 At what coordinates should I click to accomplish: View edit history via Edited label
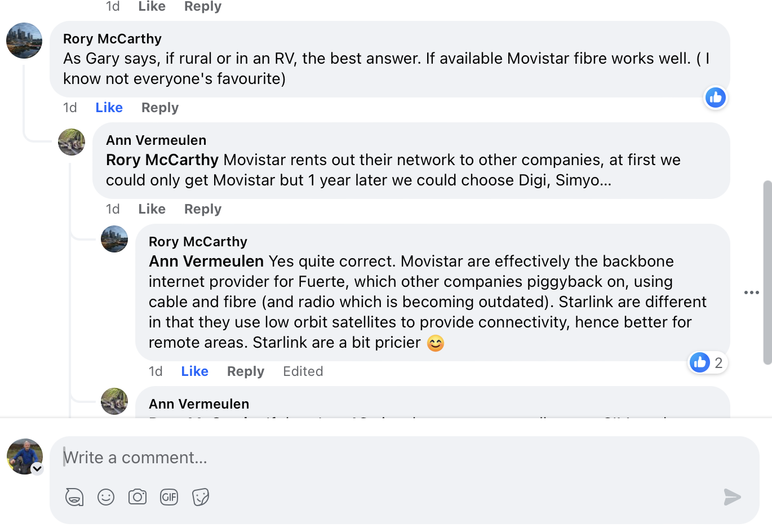pos(303,371)
